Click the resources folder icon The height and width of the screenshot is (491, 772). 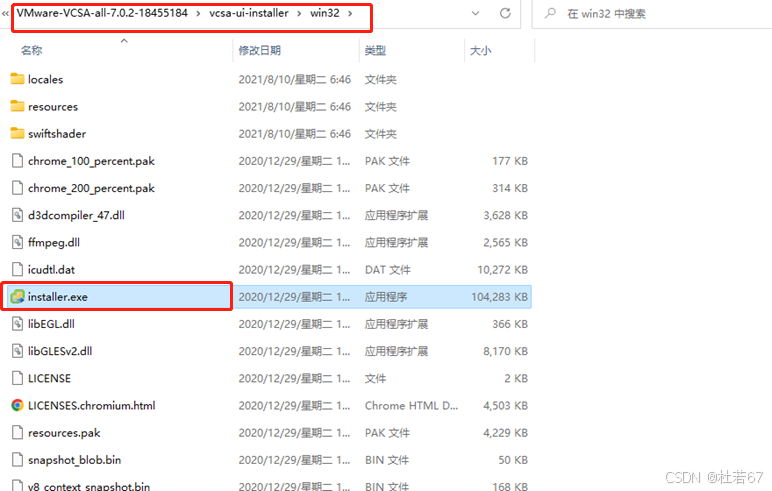click(x=17, y=106)
